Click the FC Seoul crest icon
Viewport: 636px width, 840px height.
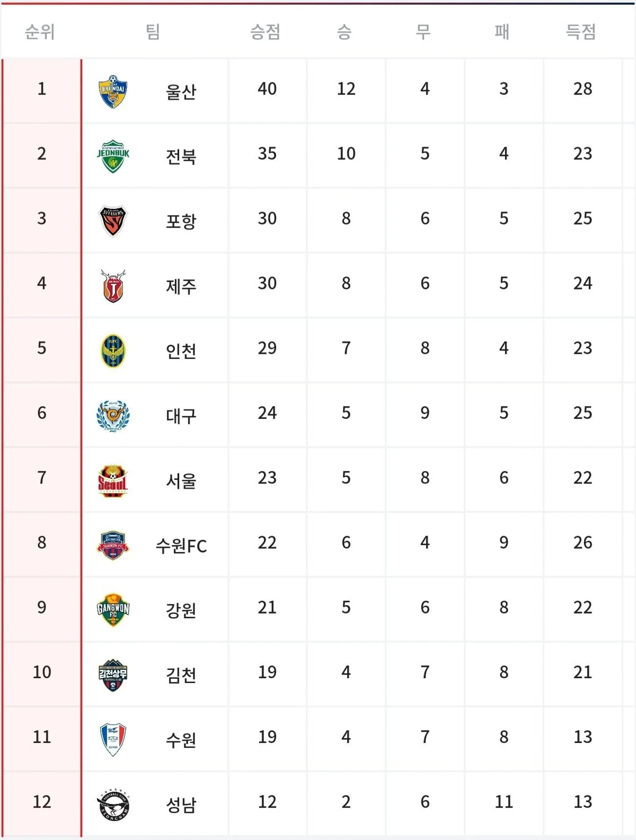coord(113,480)
